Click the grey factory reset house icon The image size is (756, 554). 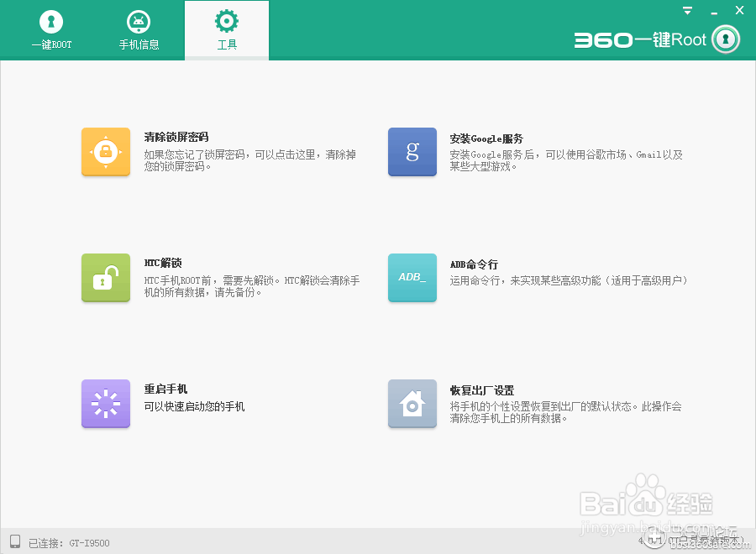coord(412,404)
